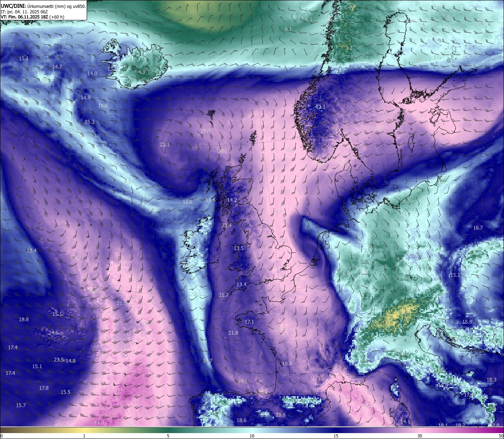Screen dimensions: 504x439
Task: Click the map value 23.4
Action: (x=226, y=225)
